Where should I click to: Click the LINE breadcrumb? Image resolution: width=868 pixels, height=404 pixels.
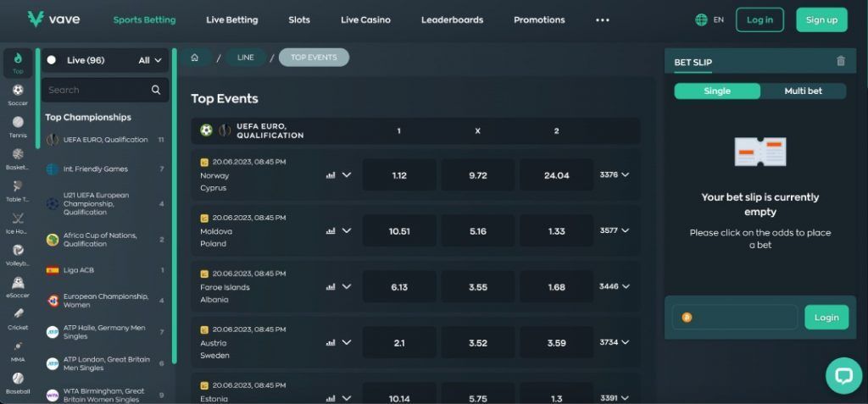pyautogui.click(x=245, y=58)
